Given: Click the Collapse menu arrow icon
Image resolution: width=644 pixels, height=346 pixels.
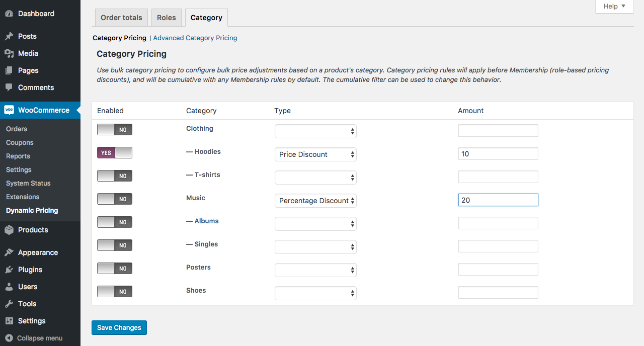Looking at the screenshot, I should [9, 338].
